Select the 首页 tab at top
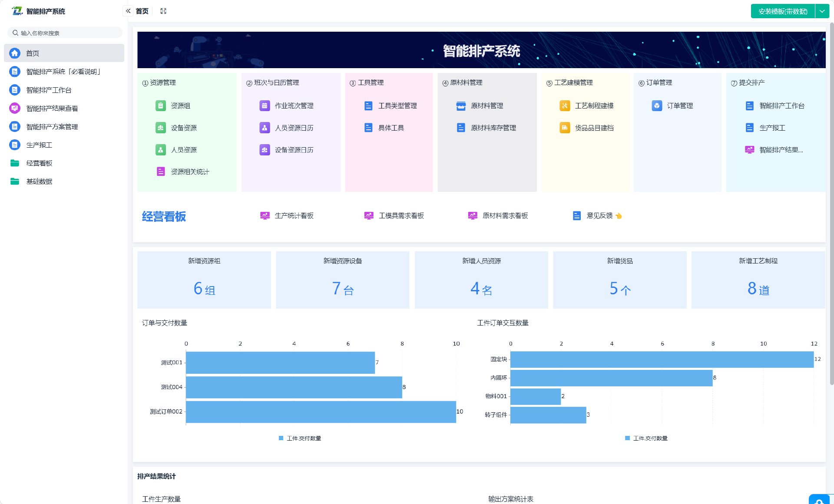The image size is (834, 504). pyautogui.click(x=142, y=11)
